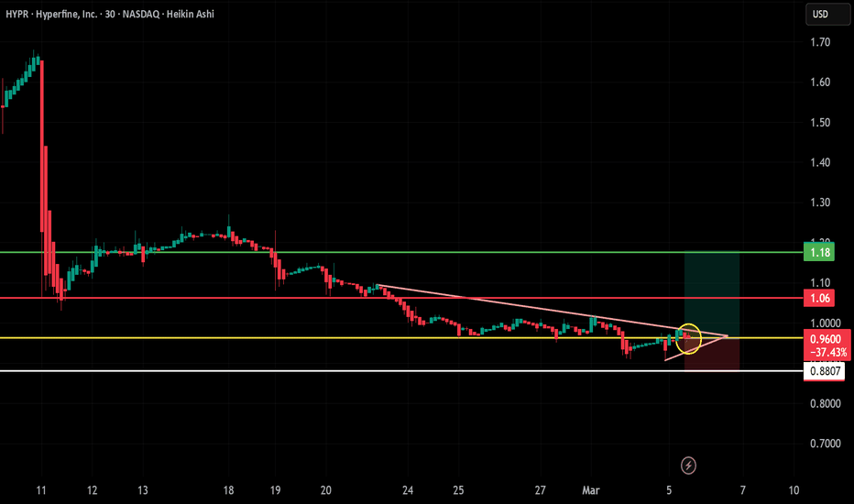854x504 pixels.
Task: Click the 1.40 price axis value
Action: pos(820,162)
